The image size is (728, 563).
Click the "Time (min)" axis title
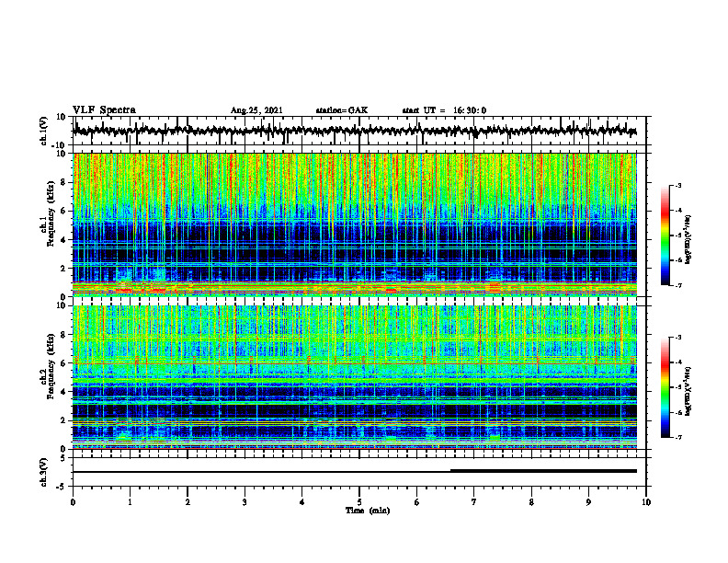tap(368, 511)
